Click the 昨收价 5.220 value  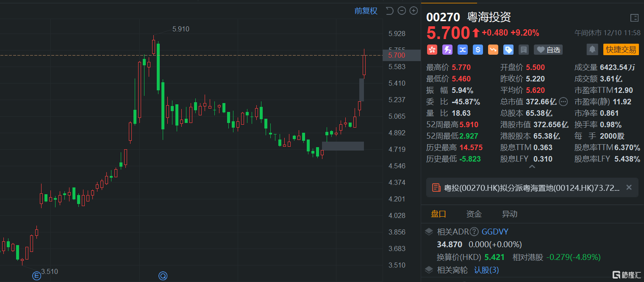535,78
